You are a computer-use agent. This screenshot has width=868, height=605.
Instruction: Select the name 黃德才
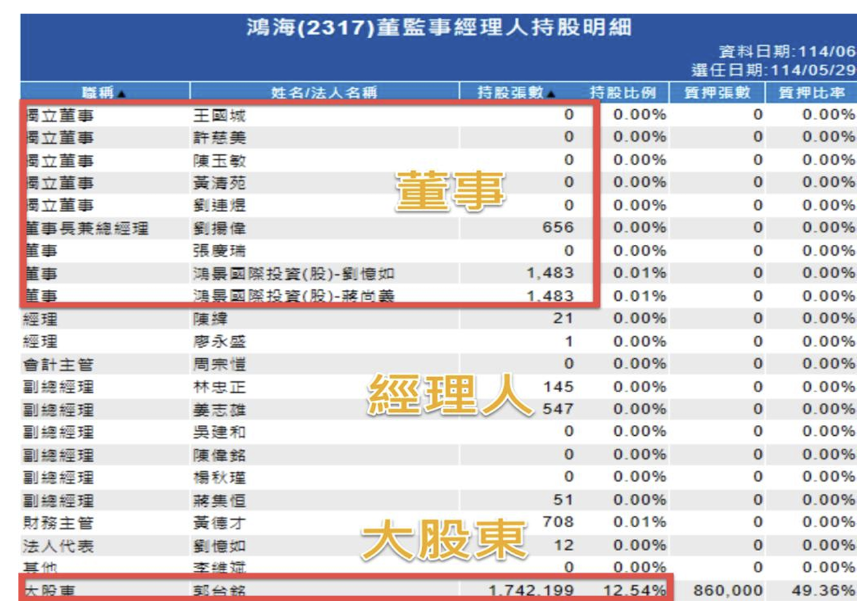click(x=219, y=522)
